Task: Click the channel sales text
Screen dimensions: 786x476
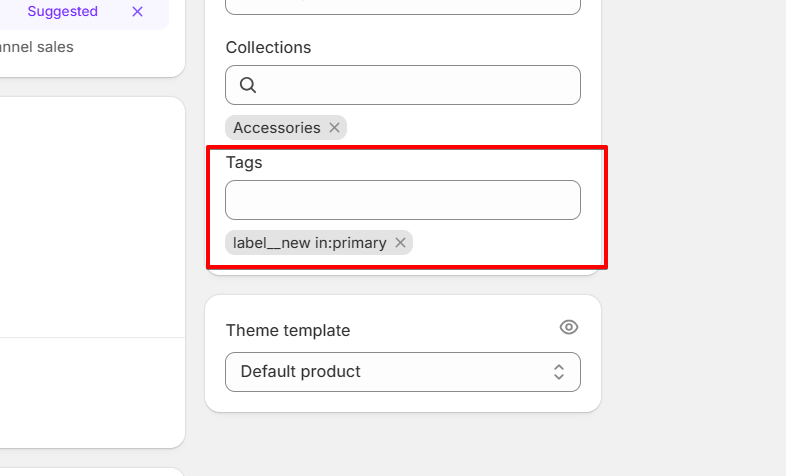Action: (x=37, y=47)
